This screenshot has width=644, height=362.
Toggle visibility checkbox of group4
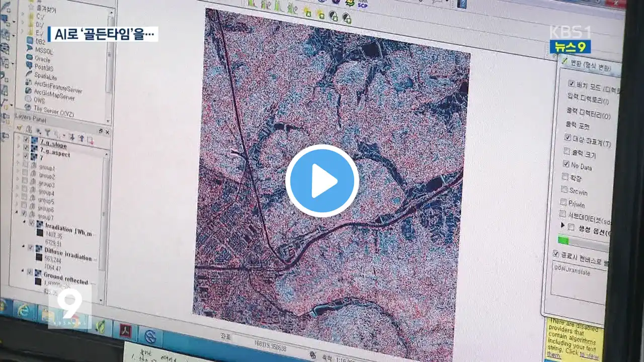24,190
